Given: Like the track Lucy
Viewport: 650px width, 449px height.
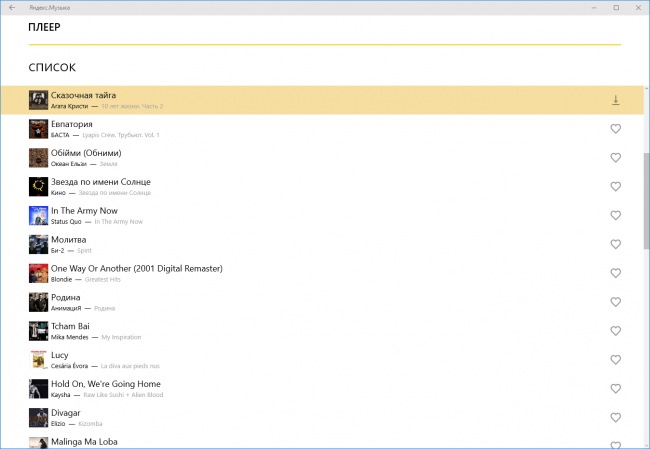Looking at the screenshot, I should point(616,359).
